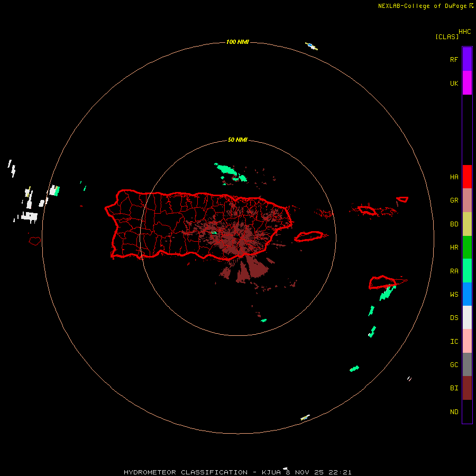This screenshot has width=476, height=476.
Task: Click the 8 NOV 25 date text
Action: pyautogui.click(x=304, y=472)
